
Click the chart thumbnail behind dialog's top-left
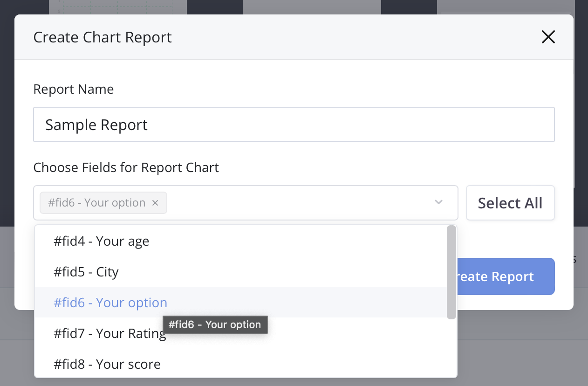117,7
